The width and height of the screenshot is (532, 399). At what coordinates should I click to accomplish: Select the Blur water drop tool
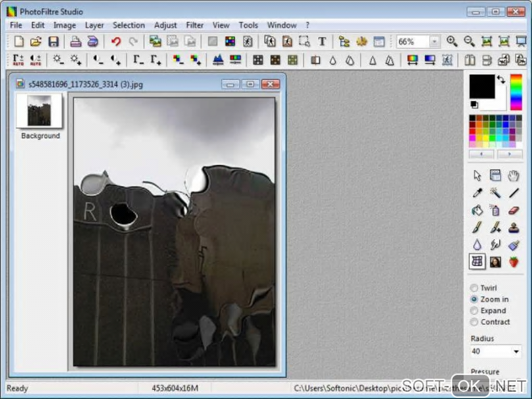click(x=477, y=245)
